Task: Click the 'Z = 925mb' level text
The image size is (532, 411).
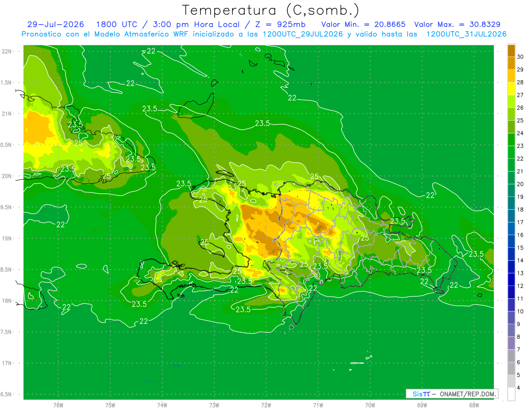Action: [281, 24]
